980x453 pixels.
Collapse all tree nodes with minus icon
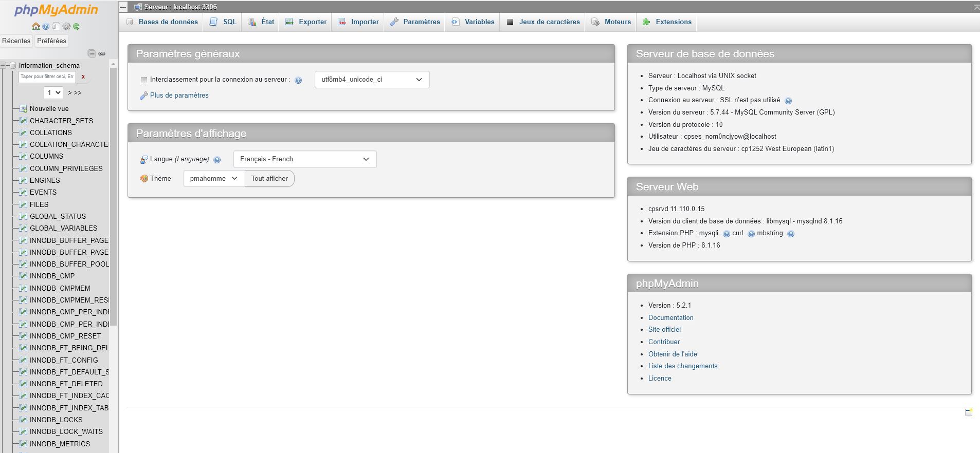92,53
